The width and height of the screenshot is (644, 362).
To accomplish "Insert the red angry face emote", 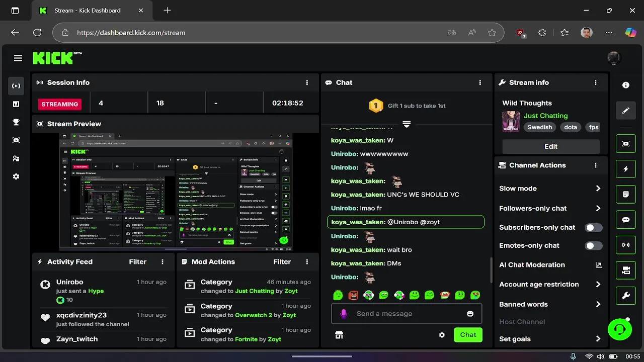I will pos(353,295).
